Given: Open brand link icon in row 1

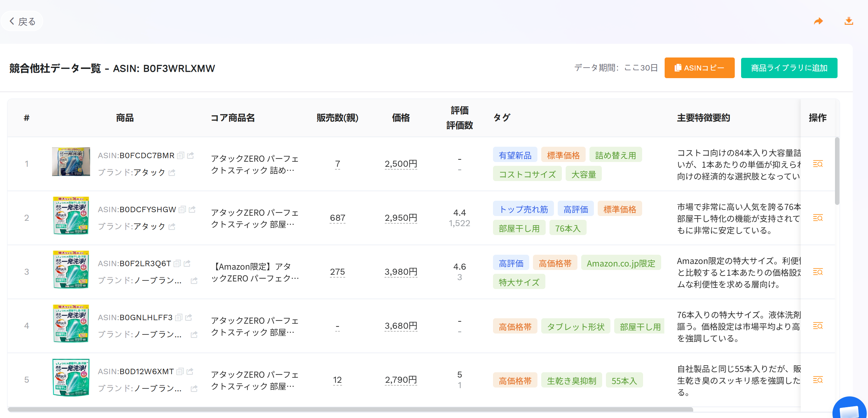Looking at the screenshot, I should pos(172,173).
